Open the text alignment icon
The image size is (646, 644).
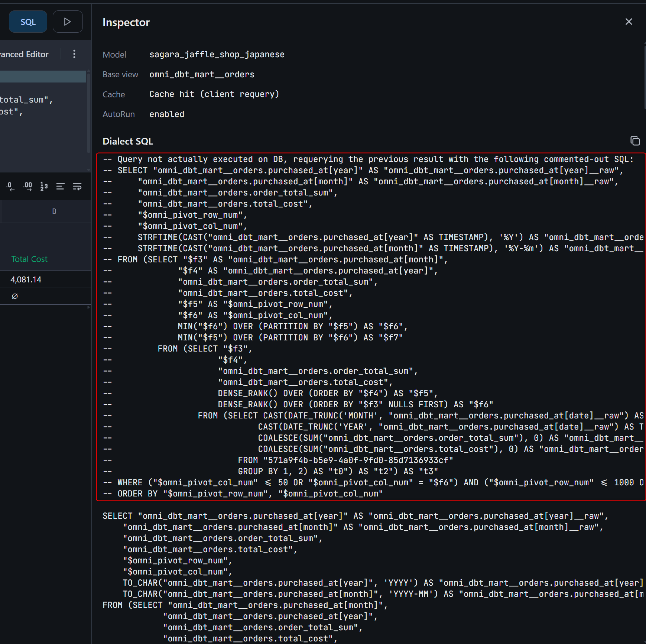point(60,186)
